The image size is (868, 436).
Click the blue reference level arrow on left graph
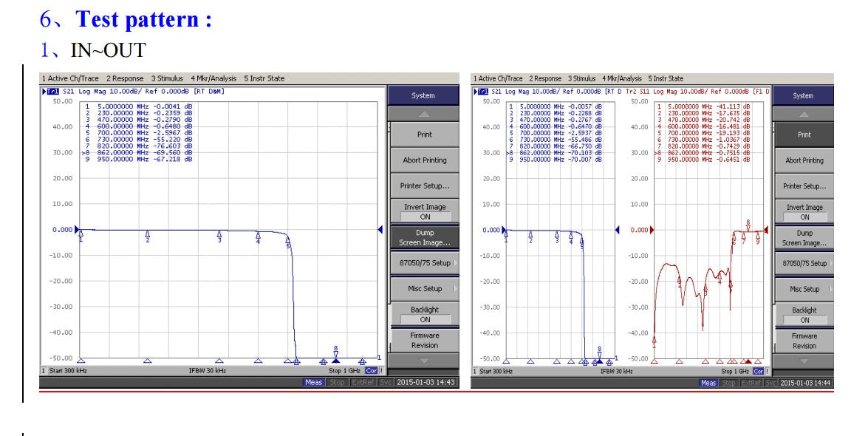[380, 229]
